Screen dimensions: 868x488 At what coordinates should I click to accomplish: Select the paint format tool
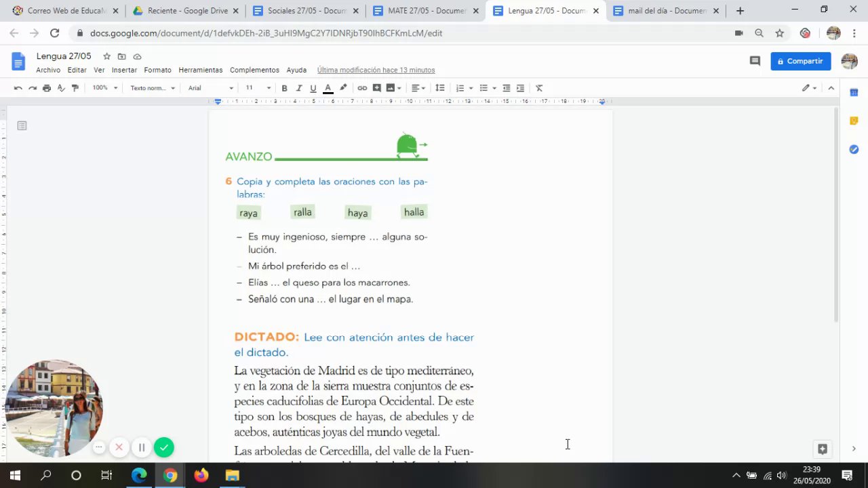pos(75,88)
